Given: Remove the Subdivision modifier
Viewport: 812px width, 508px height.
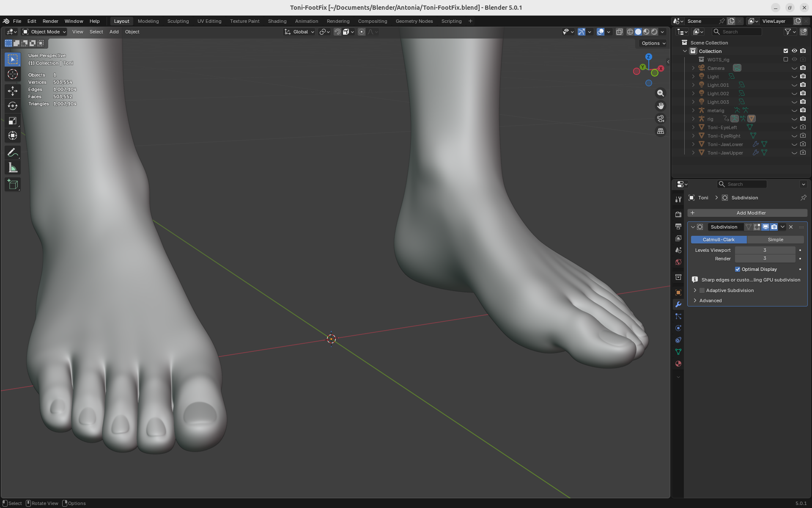Looking at the screenshot, I should click(x=791, y=227).
